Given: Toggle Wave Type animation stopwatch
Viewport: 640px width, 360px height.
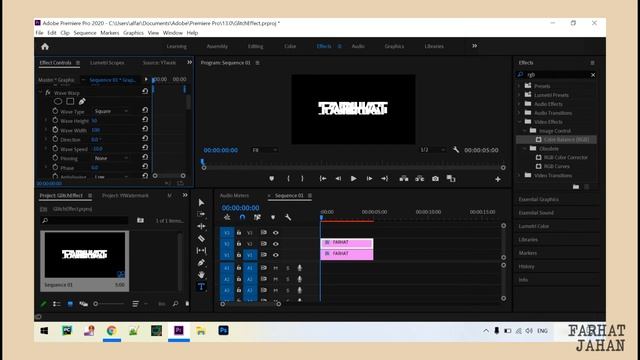Looking at the screenshot, I should click(x=55, y=111).
